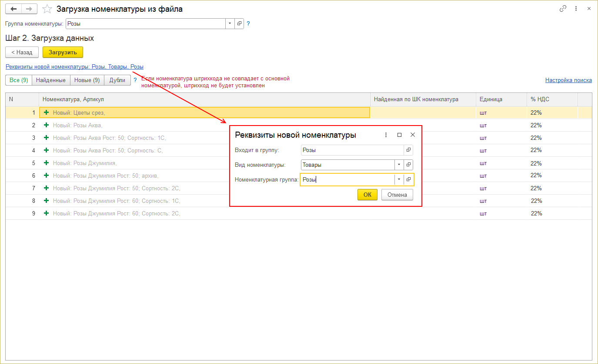Go forward with the right arrow button

coord(29,9)
